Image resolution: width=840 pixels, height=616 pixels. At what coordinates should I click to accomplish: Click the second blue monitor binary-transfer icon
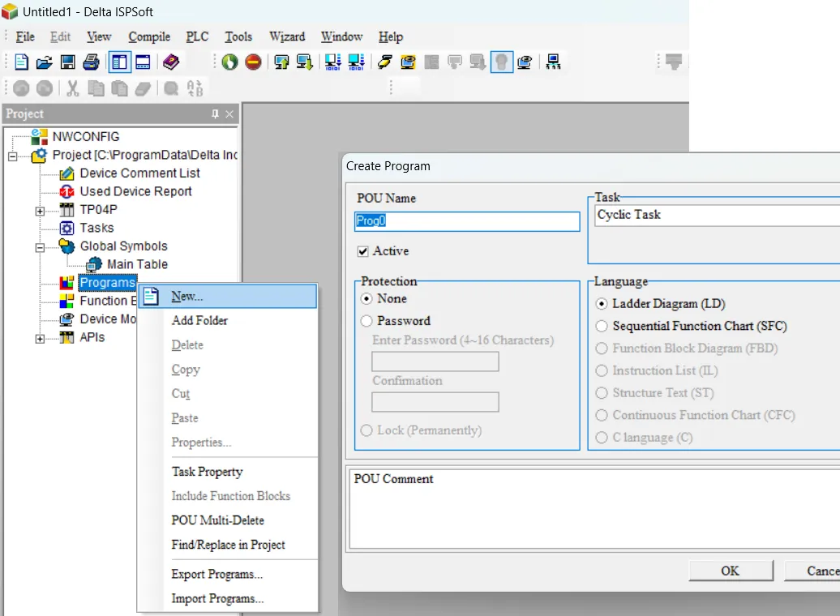click(356, 62)
